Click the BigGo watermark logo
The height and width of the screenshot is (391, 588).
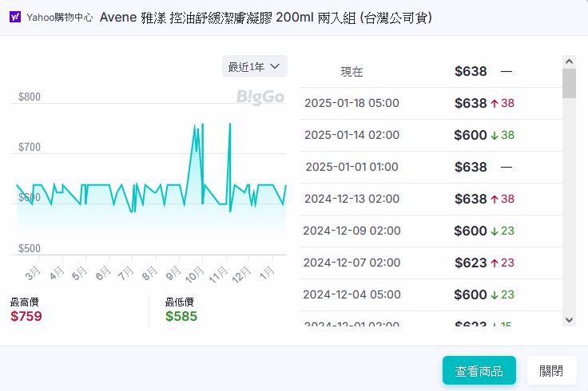pos(260,97)
